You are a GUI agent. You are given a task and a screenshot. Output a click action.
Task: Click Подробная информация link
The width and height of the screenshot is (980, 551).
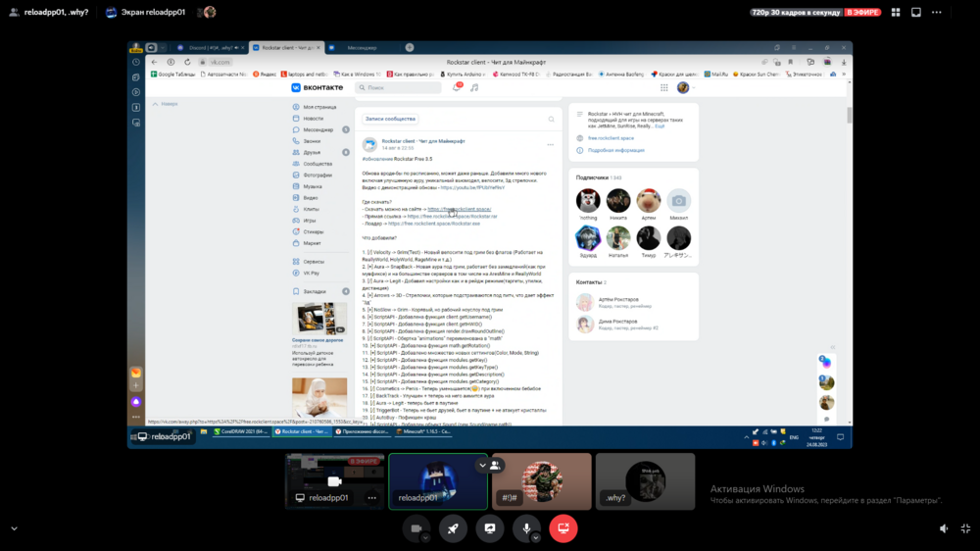point(615,150)
